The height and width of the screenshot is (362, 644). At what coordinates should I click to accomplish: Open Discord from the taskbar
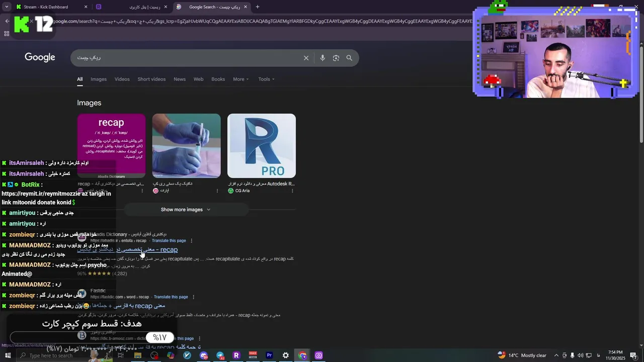204,355
